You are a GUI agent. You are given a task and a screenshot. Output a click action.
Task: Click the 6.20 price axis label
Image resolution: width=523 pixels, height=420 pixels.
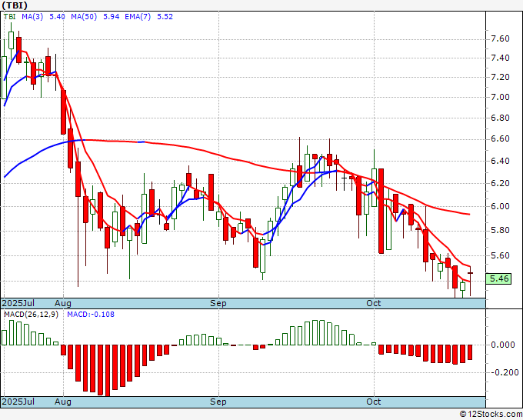coord(501,184)
